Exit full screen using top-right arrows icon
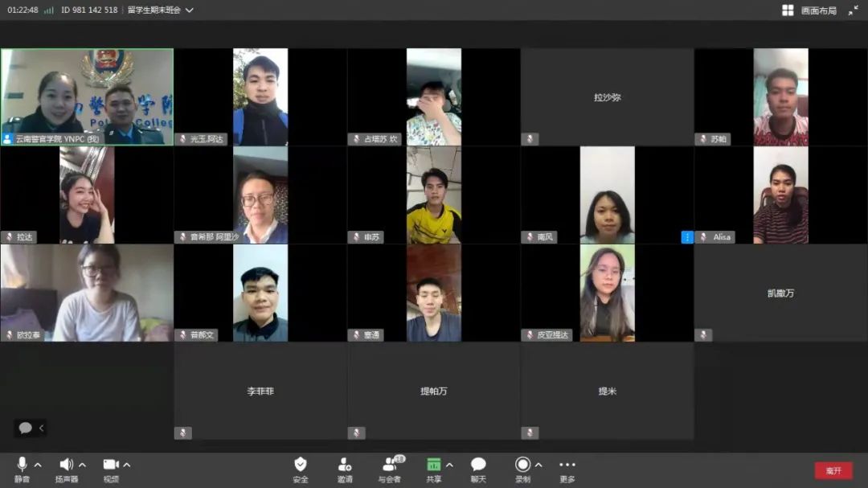Image resolution: width=868 pixels, height=488 pixels. [x=853, y=10]
